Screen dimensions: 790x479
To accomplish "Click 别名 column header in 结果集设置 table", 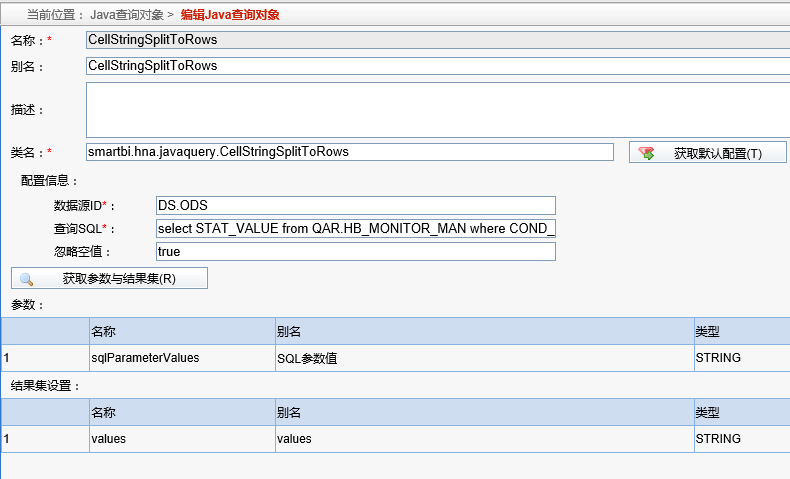I will pyautogui.click(x=485, y=413).
